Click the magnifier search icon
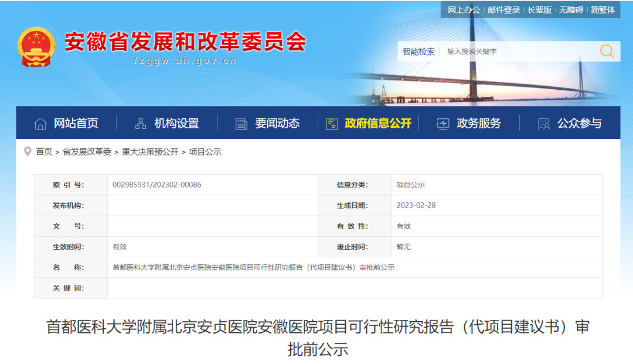Viewport: 633px width, 364px height. (607, 51)
